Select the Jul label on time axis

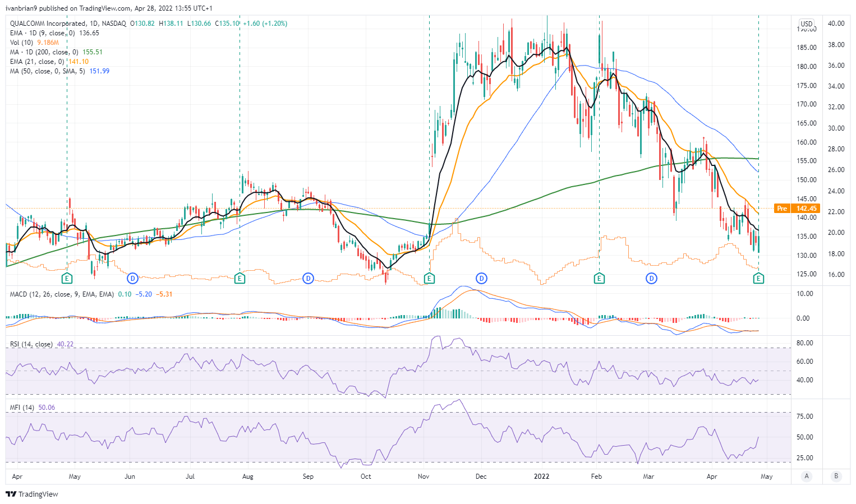[x=190, y=477]
